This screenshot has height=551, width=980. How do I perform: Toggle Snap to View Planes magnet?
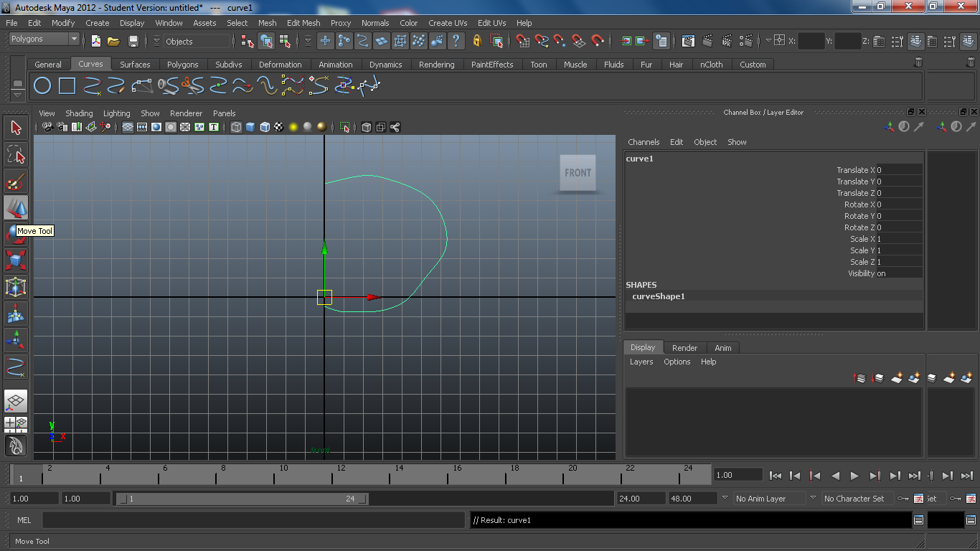pos(578,41)
